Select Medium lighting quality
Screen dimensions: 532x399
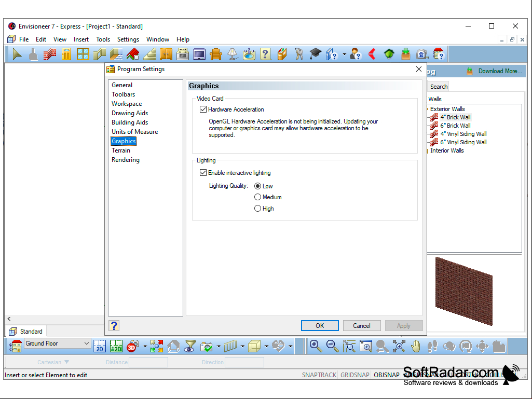[257, 197]
